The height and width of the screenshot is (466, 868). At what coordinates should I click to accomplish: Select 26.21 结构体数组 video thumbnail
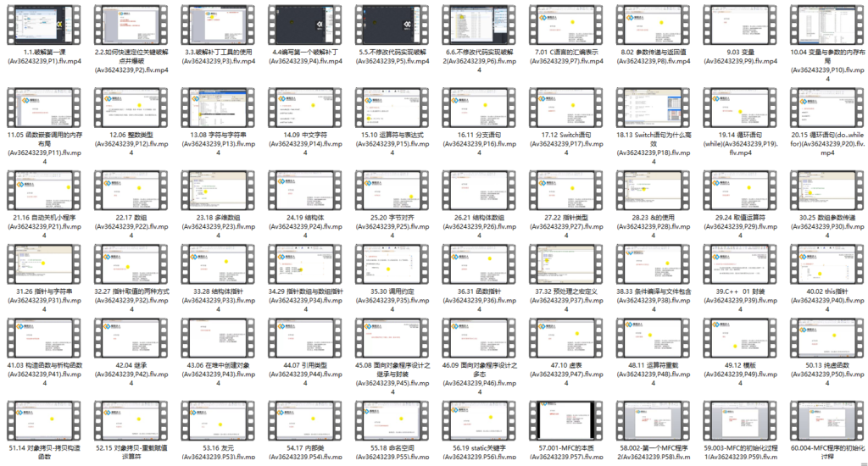480,191
